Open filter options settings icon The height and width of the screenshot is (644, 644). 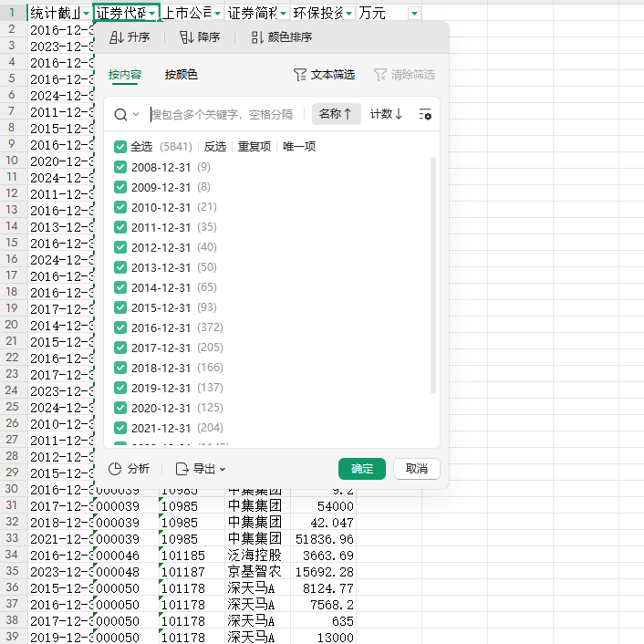[x=424, y=114]
